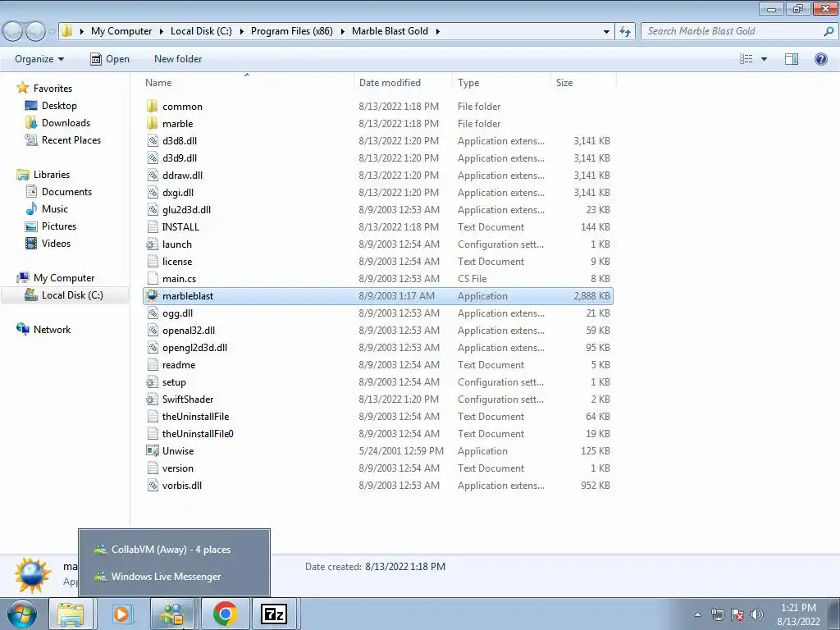Open the Windows Start orb
The image size is (840, 630).
[22, 614]
